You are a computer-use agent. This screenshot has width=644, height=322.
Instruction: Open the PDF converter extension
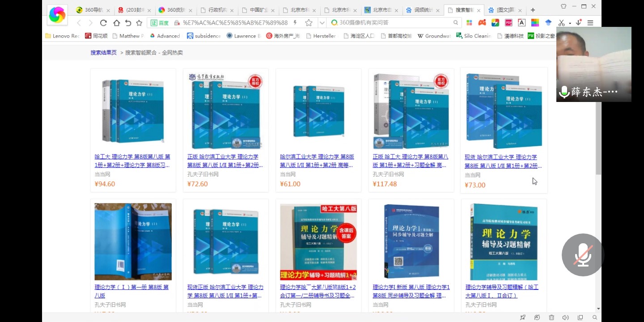pos(508,23)
